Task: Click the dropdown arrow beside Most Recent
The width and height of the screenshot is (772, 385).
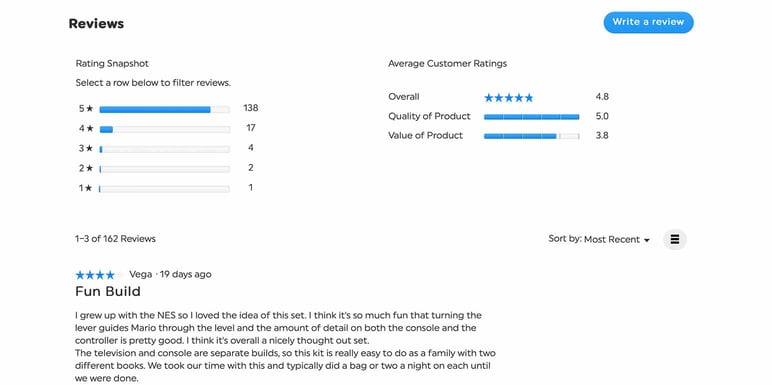Action: pos(646,240)
